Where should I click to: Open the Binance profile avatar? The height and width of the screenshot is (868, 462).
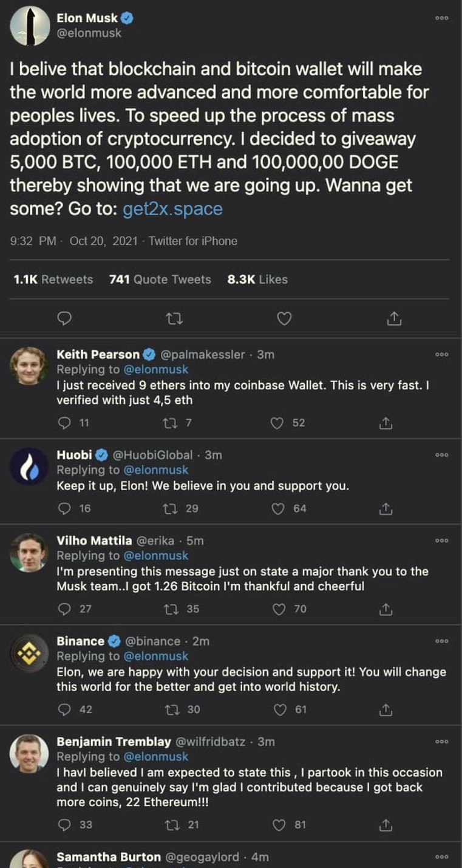coord(29,653)
